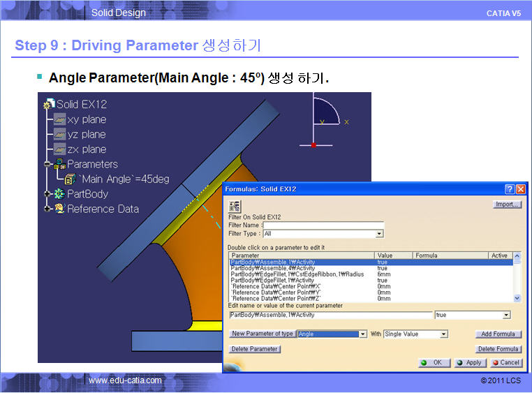The height and width of the screenshot is (393, 532).
Task: Collapse the Parameters tree node
Action: click(x=47, y=165)
